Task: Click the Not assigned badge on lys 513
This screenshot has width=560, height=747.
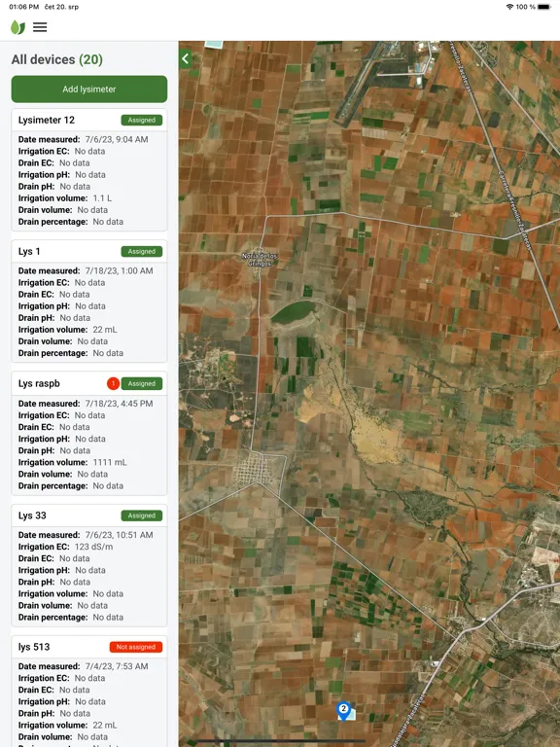Action: (136, 647)
